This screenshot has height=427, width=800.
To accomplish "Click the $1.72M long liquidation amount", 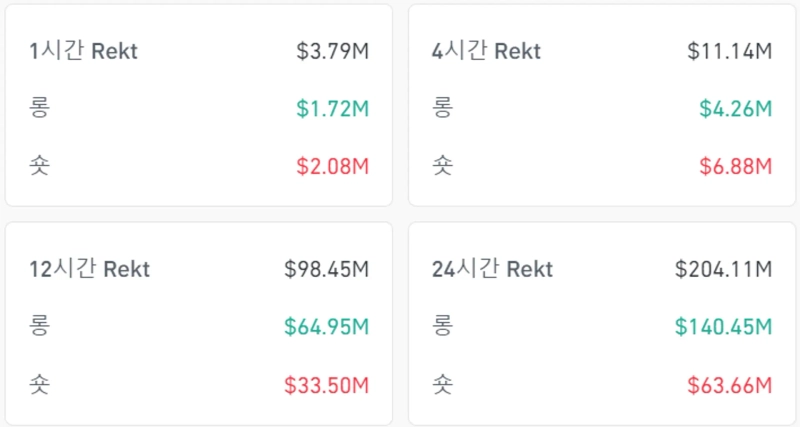I will click(x=332, y=108).
